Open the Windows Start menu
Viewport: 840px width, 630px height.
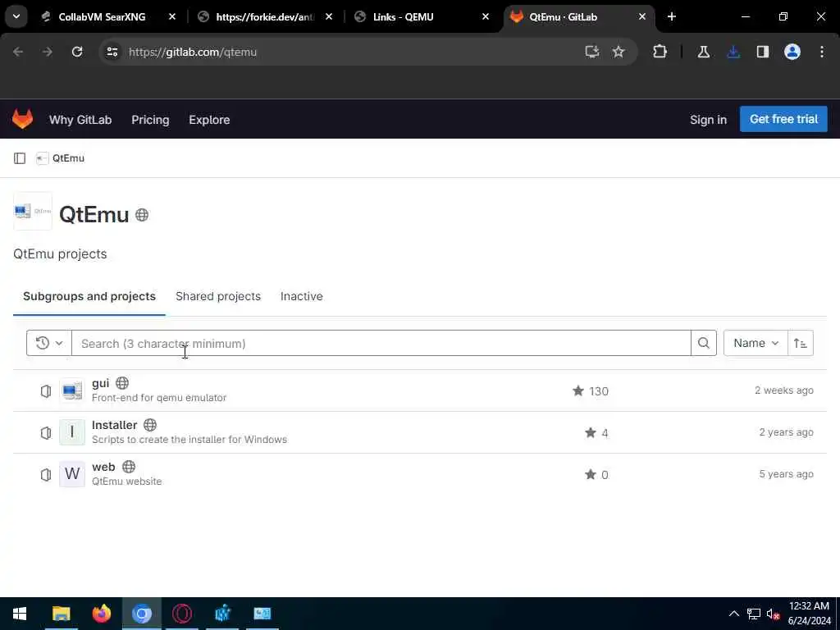pyautogui.click(x=20, y=614)
